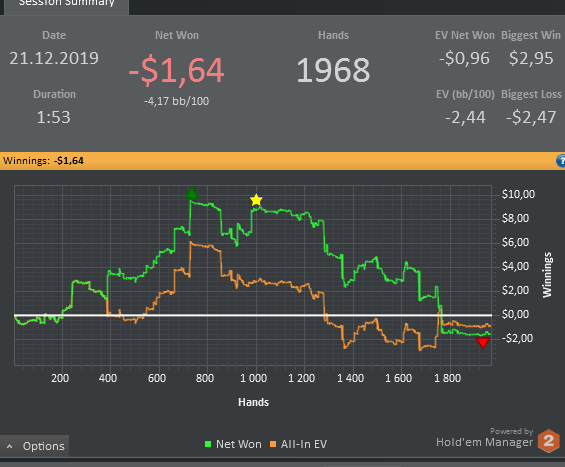The image size is (565, 467).
Task: Click the green peak triangle marker
Action: (x=192, y=193)
